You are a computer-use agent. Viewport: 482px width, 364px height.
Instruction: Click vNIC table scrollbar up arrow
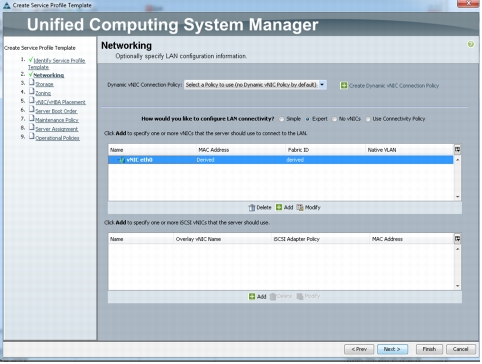click(x=458, y=160)
